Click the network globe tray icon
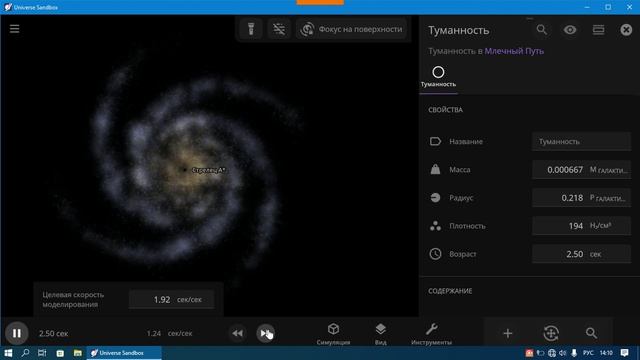640x360 pixels. (552, 353)
